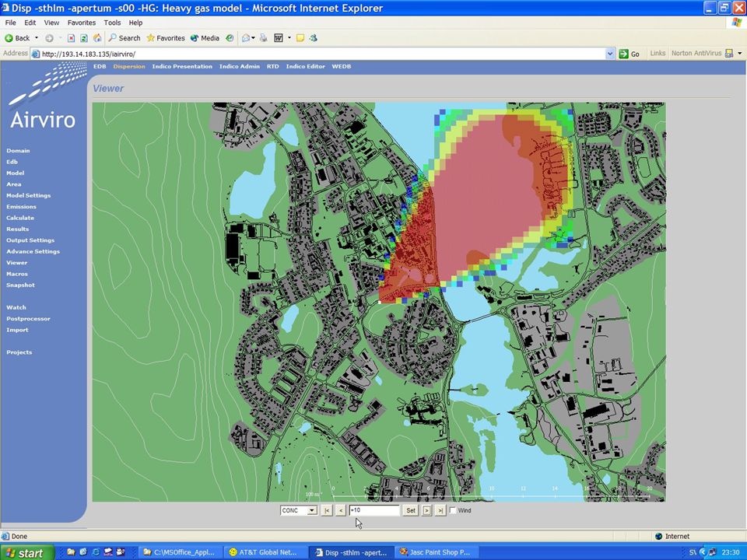
Task: Click the History icon in toolbar
Action: pyautogui.click(x=230, y=38)
